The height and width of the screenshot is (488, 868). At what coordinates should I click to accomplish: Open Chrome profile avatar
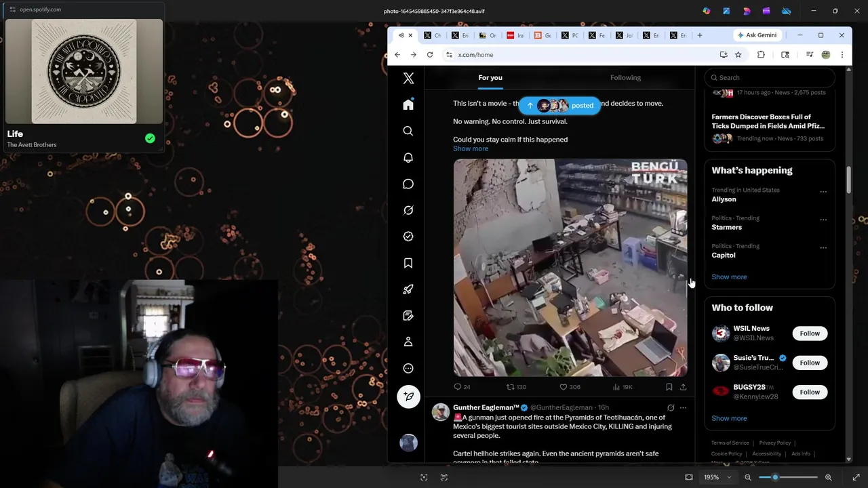click(x=826, y=55)
